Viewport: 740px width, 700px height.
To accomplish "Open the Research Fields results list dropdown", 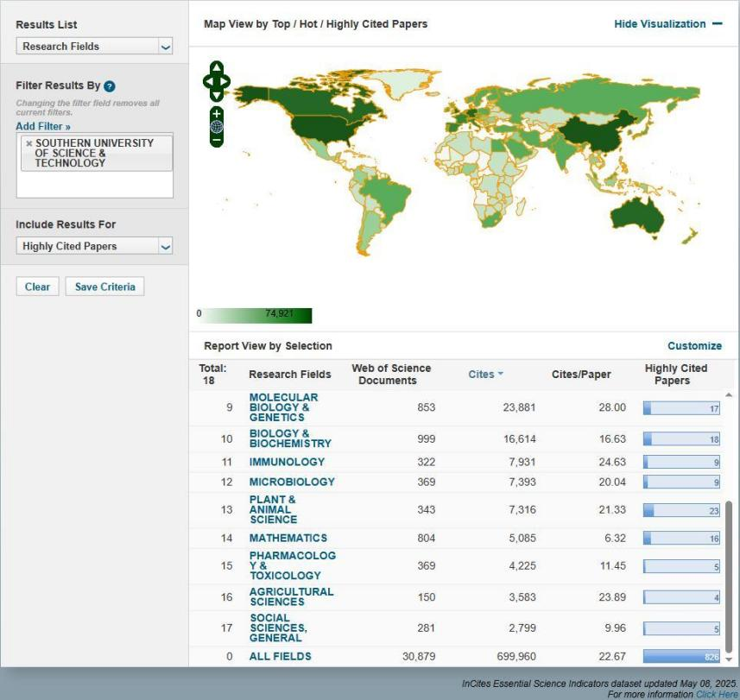I will 94,47.
